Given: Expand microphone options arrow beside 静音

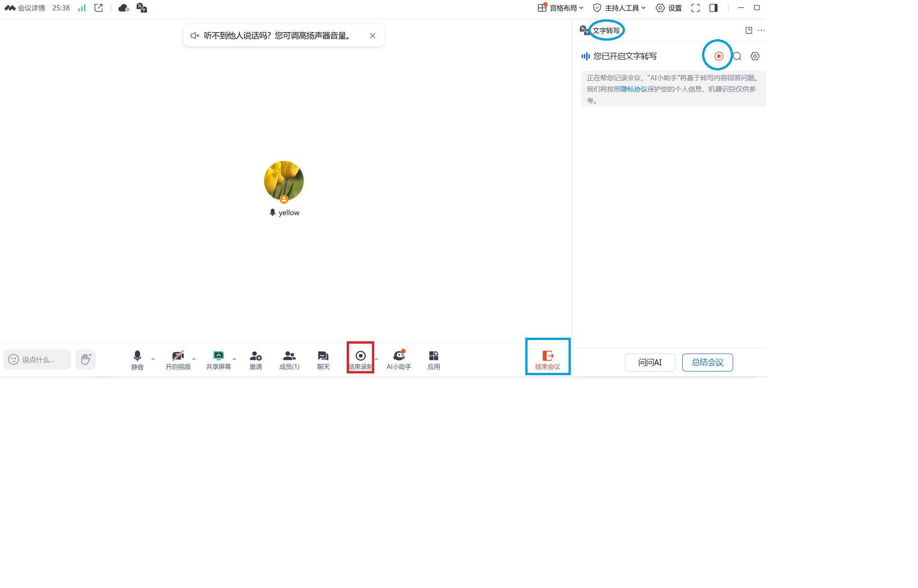Looking at the screenshot, I should pyautogui.click(x=153, y=359).
